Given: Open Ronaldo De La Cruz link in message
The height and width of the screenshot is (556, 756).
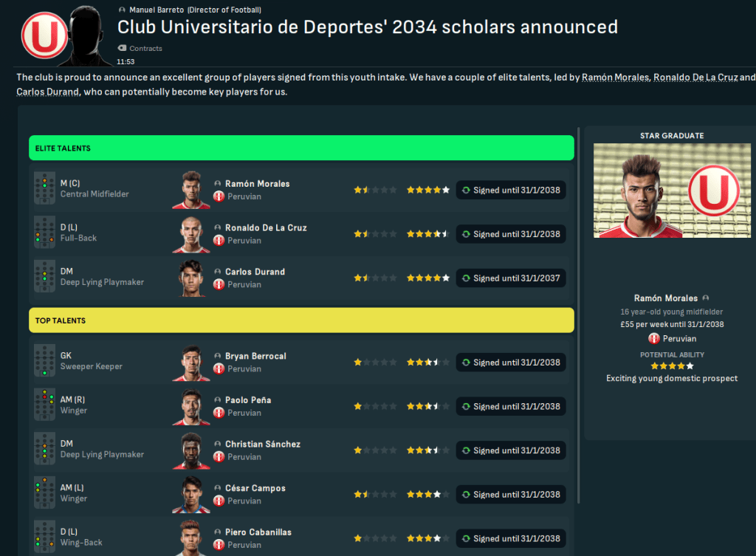Looking at the screenshot, I should (x=695, y=78).
